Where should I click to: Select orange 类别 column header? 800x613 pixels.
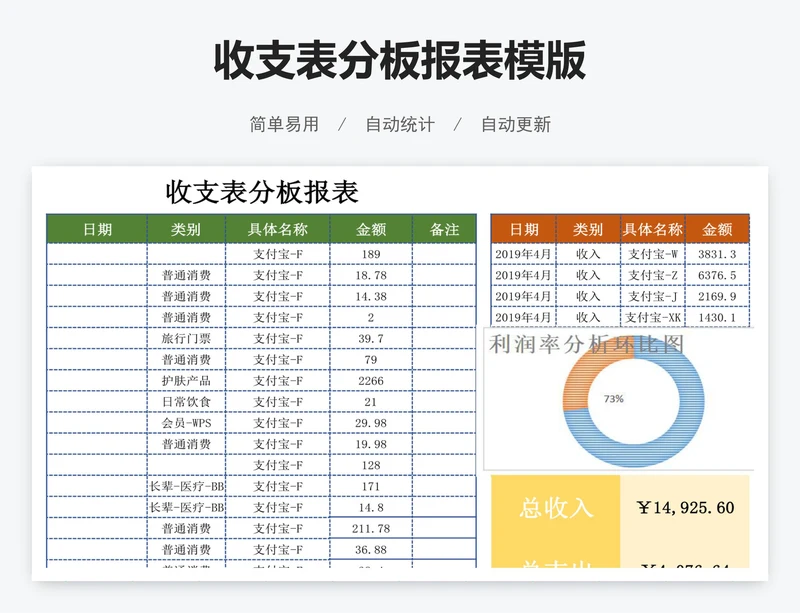coord(588,229)
